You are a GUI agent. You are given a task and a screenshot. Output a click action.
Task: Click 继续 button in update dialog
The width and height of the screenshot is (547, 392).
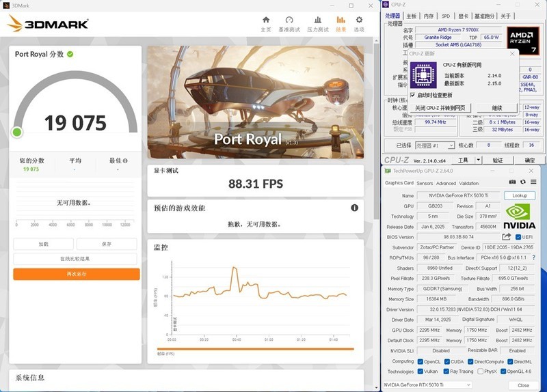click(497, 108)
